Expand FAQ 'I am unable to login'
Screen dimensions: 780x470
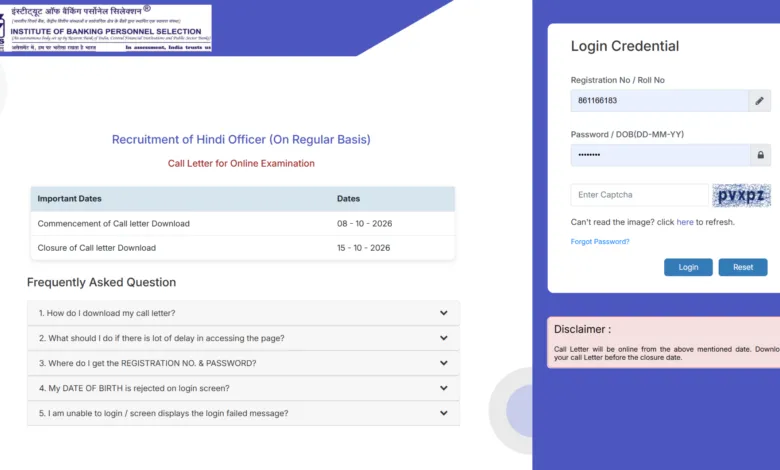(x=243, y=413)
